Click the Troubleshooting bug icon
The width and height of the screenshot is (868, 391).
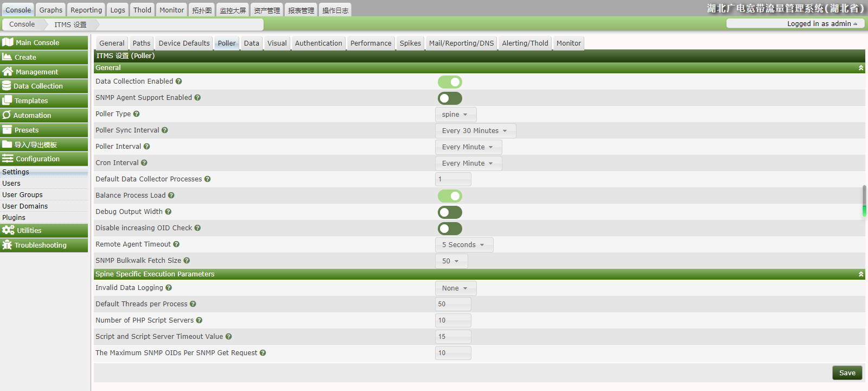pos(7,245)
